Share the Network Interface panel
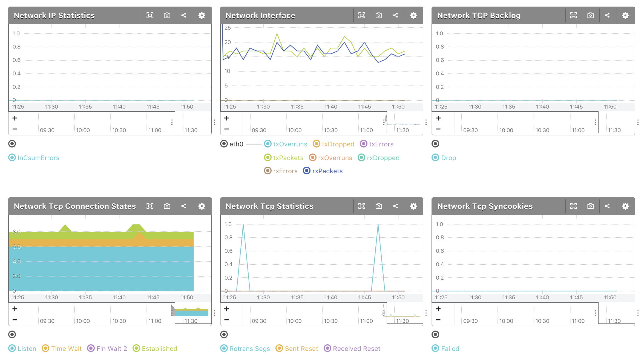The height and width of the screenshot is (358, 644). point(395,15)
